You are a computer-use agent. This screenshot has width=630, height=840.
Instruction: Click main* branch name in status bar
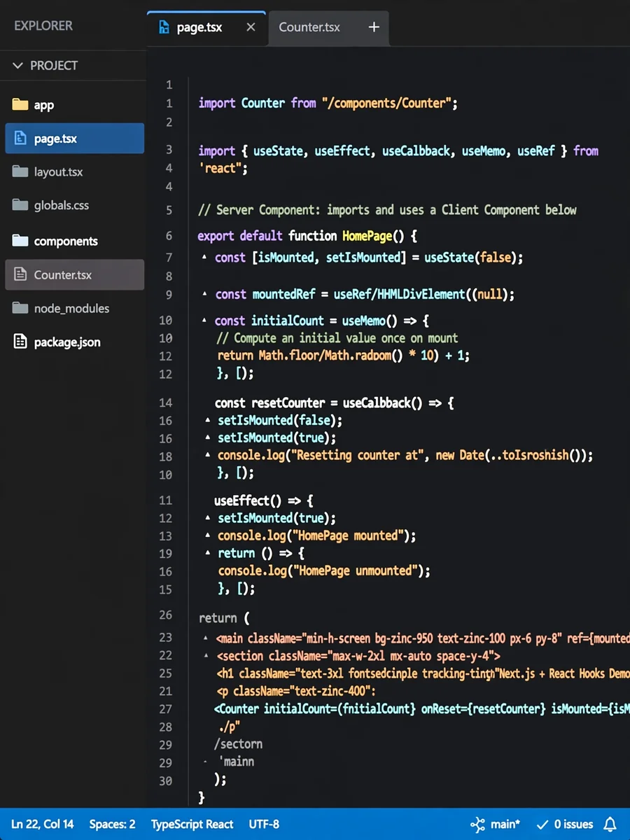pos(505,825)
